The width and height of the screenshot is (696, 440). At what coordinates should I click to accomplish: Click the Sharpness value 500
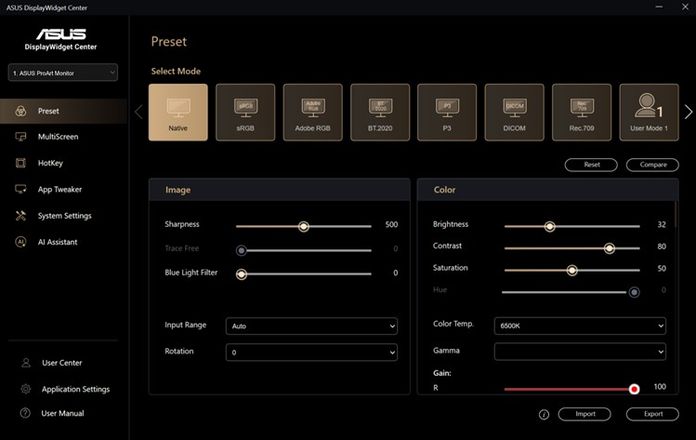click(392, 224)
